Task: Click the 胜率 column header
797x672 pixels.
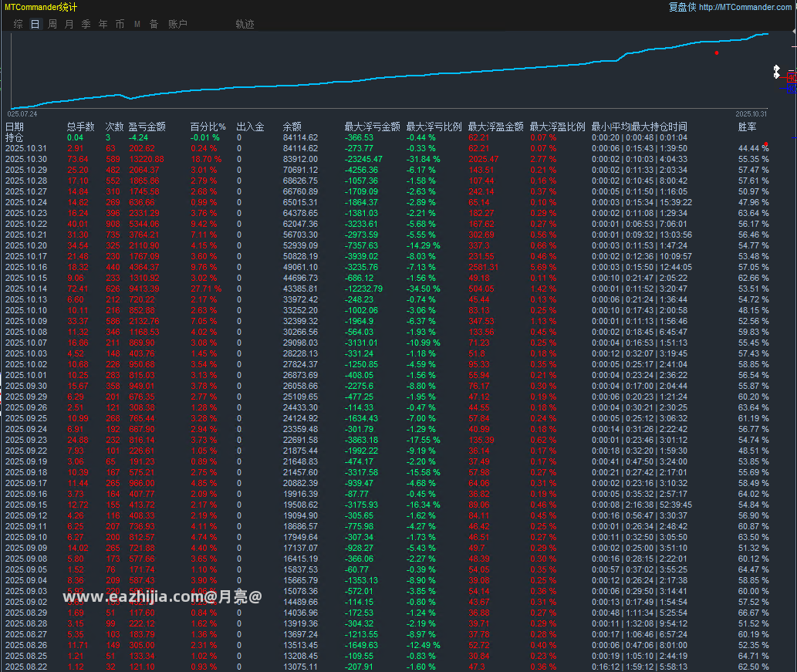Action: point(747,127)
